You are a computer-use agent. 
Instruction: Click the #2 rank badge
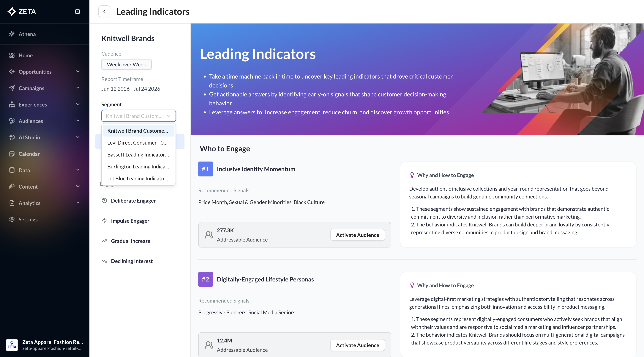(x=206, y=279)
